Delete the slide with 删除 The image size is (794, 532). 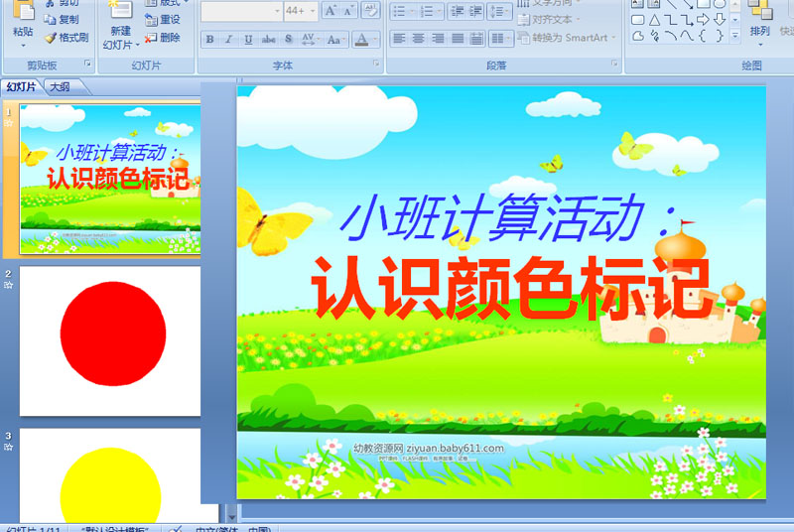tap(163, 38)
